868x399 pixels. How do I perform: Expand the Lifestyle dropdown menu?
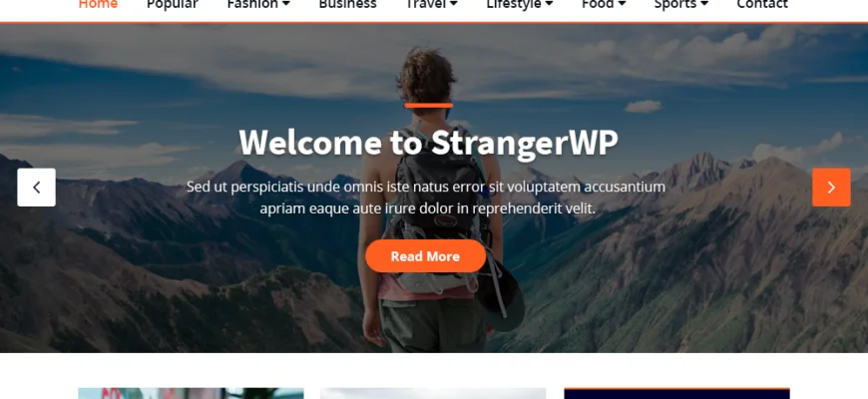click(520, 4)
